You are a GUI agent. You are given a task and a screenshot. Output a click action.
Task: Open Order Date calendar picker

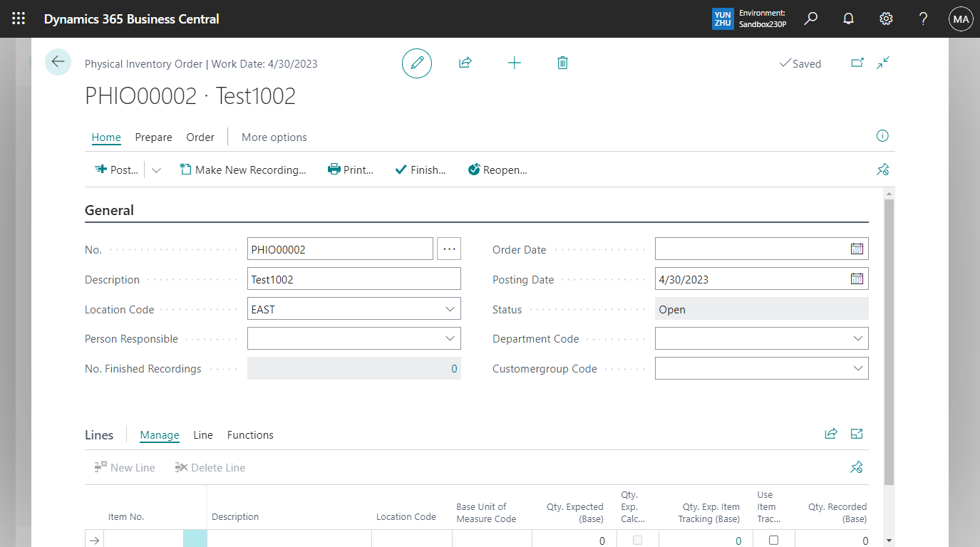[x=857, y=249]
